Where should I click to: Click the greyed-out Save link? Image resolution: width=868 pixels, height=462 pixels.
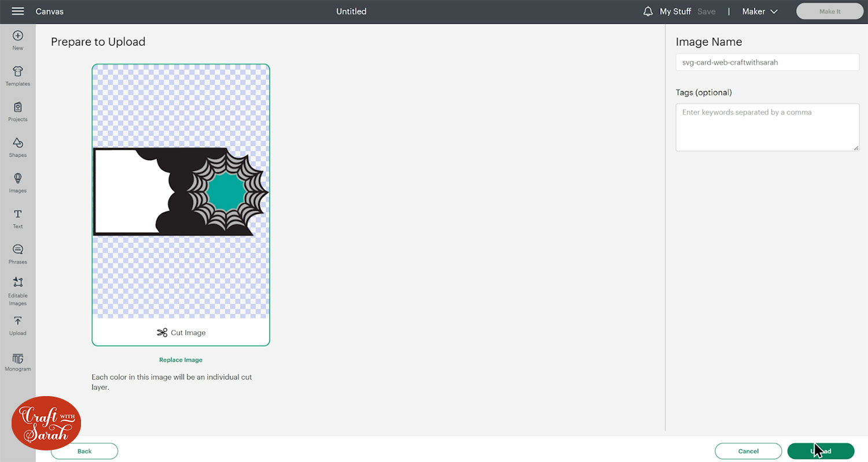[707, 12]
